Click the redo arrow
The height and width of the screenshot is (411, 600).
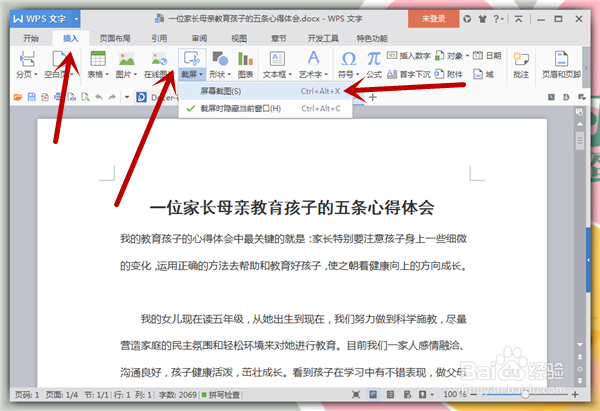(112, 97)
